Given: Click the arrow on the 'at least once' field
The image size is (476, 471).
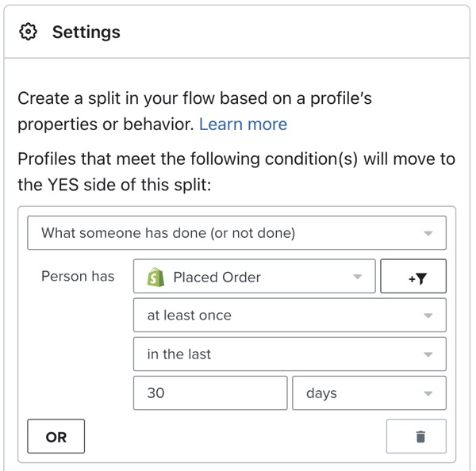Looking at the screenshot, I should pos(428,316).
